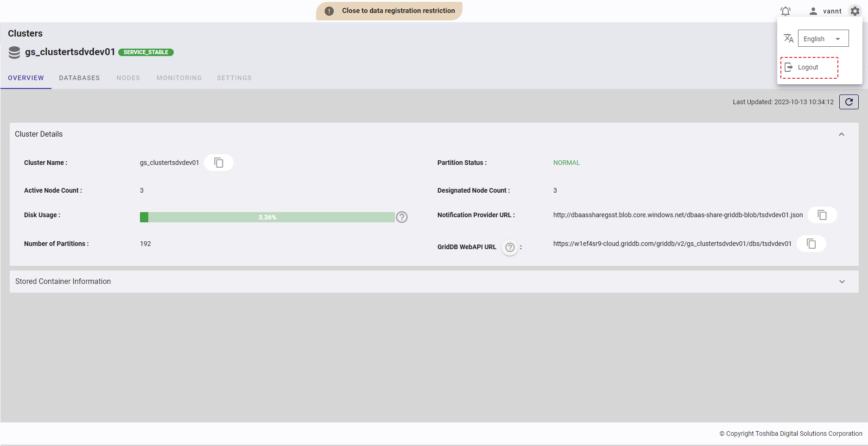Viewport: 868px width, 446px height.
Task: Expand the Stored Container Information section
Action: coord(842,282)
